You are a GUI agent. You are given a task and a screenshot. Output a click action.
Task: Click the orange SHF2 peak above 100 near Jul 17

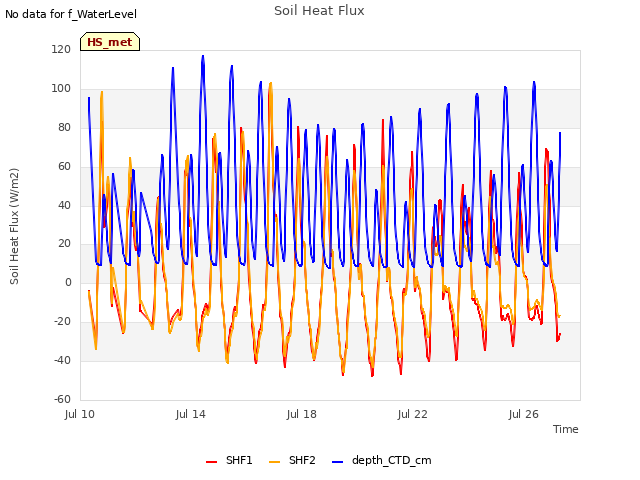pyautogui.click(x=271, y=83)
